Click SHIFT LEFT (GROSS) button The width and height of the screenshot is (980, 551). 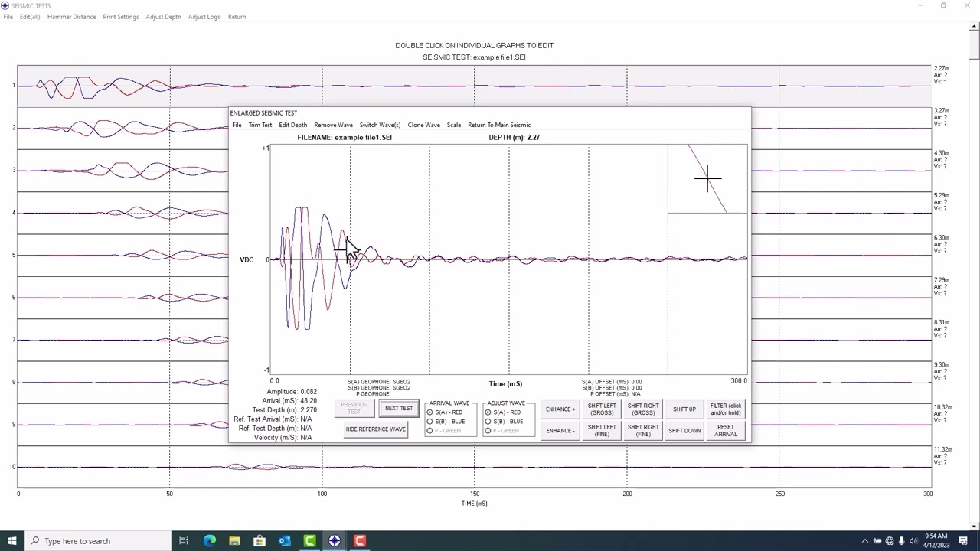pyautogui.click(x=602, y=409)
